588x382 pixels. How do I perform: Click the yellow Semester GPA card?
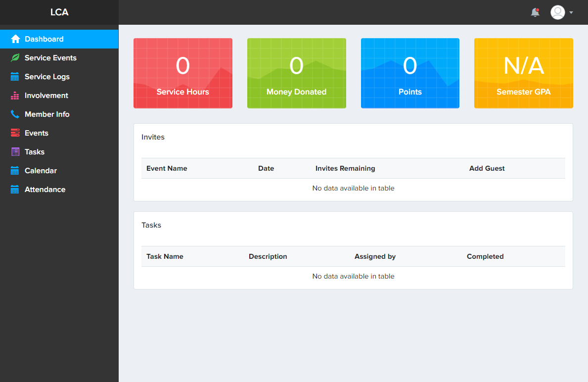[524, 73]
